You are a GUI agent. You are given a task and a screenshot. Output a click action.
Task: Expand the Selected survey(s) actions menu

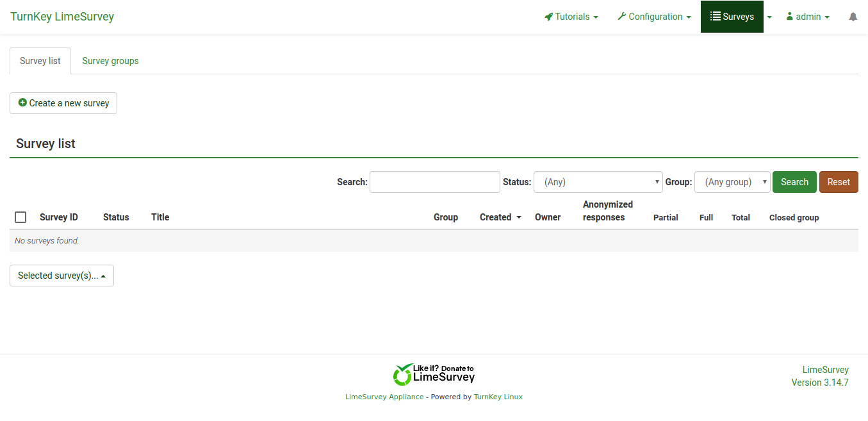[61, 276]
